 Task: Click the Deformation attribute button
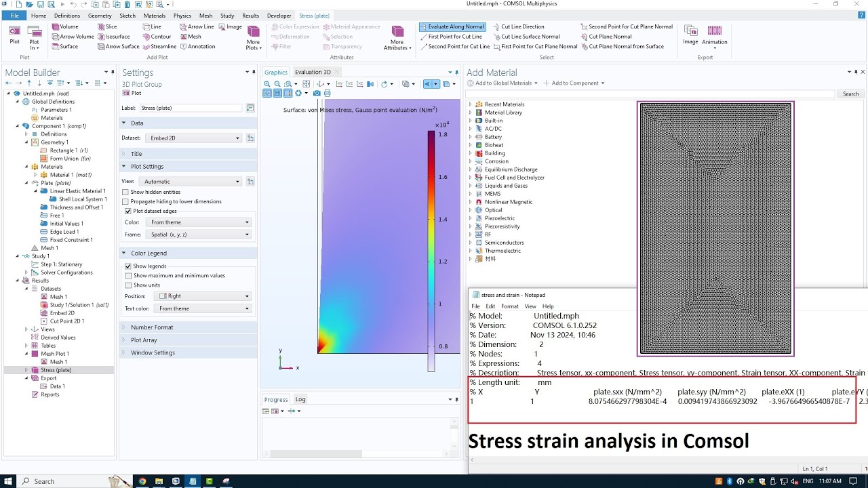(290, 37)
